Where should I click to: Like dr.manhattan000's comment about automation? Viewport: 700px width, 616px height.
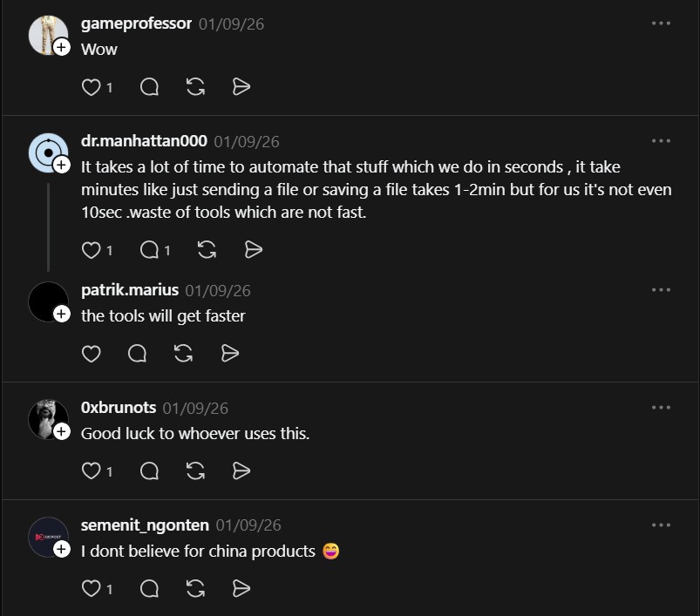point(92,250)
